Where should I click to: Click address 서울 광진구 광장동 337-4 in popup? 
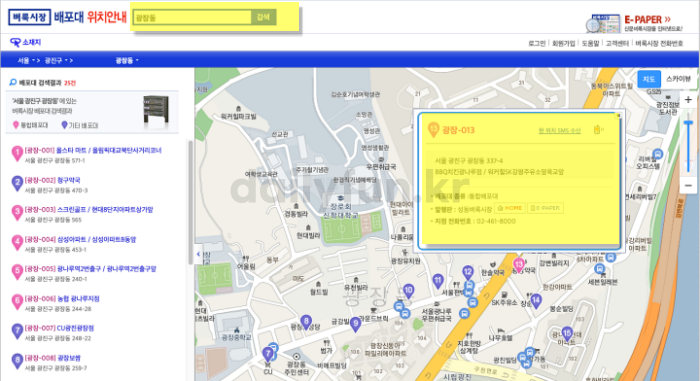(469, 160)
